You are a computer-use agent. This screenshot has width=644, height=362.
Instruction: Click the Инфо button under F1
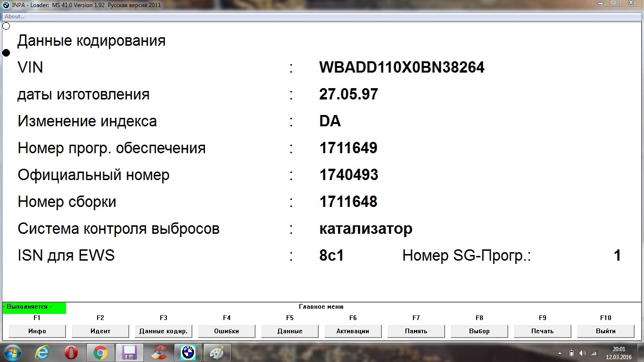tap(37, 331)
